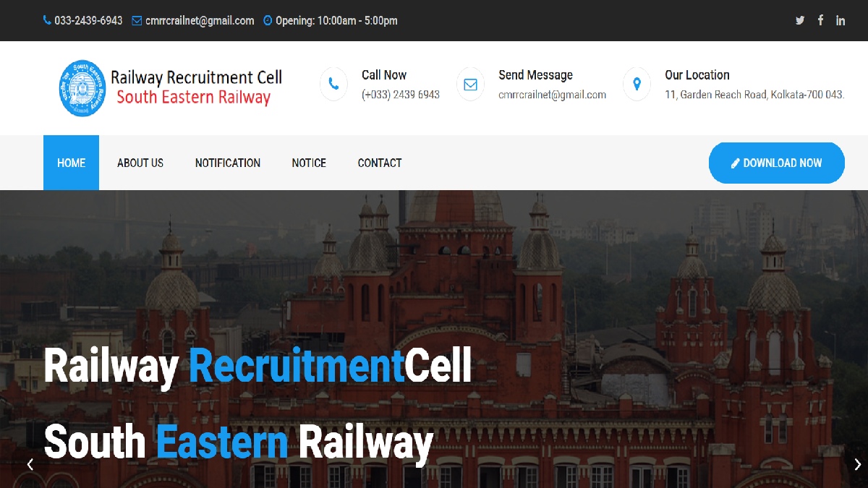This screenshot has width=868, height=488.
Task: Open the CONTACT menu item
Action: [380, 163]
